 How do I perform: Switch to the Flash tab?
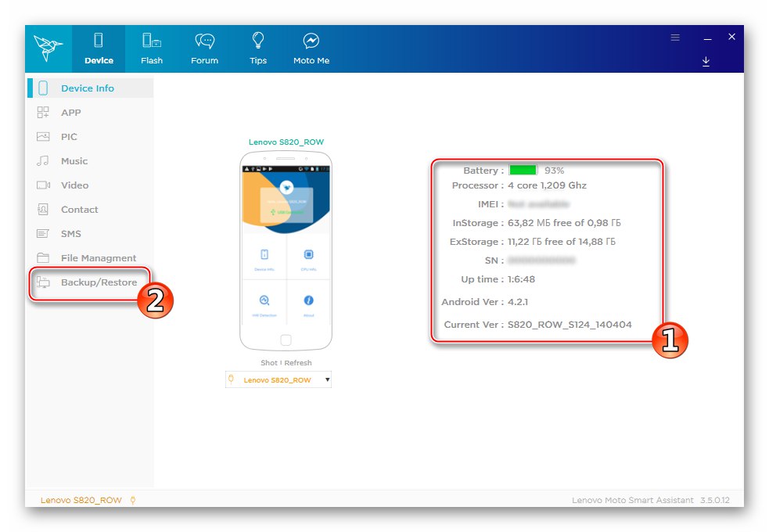point(151,47)
